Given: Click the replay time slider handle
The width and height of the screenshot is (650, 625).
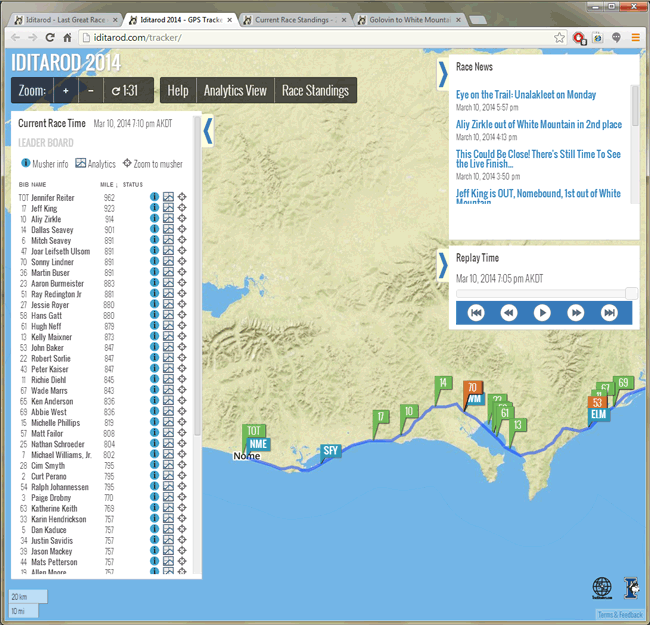Looking at the screenshot, I should click(x=631, y=293).
